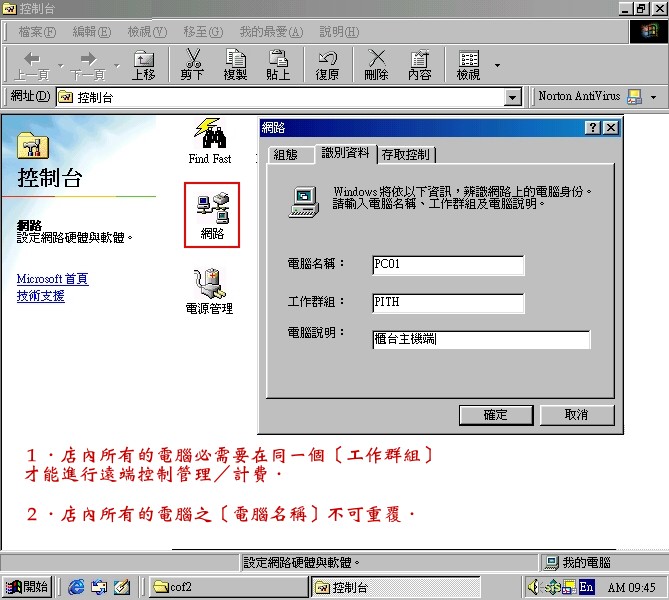Screen dimensions: 669x600
Task: Click the Views (檢視) toolbar icon
Action: 468,65
